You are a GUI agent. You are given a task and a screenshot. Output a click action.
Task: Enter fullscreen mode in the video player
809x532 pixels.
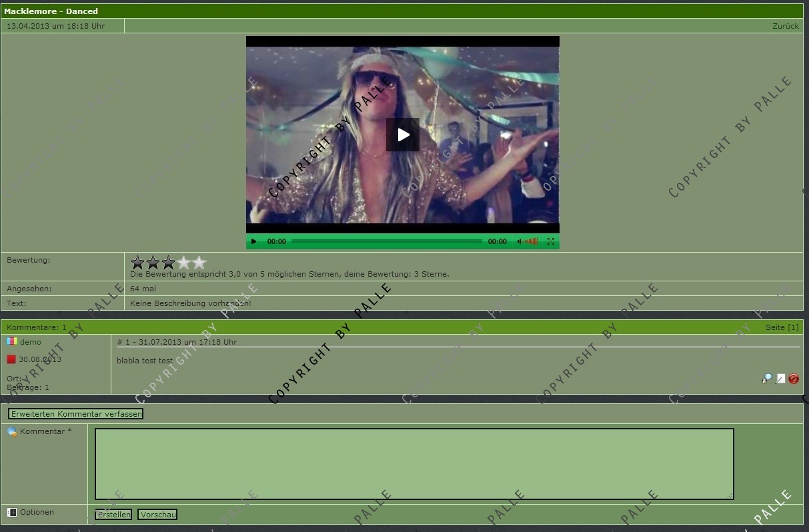coord(551,242)
